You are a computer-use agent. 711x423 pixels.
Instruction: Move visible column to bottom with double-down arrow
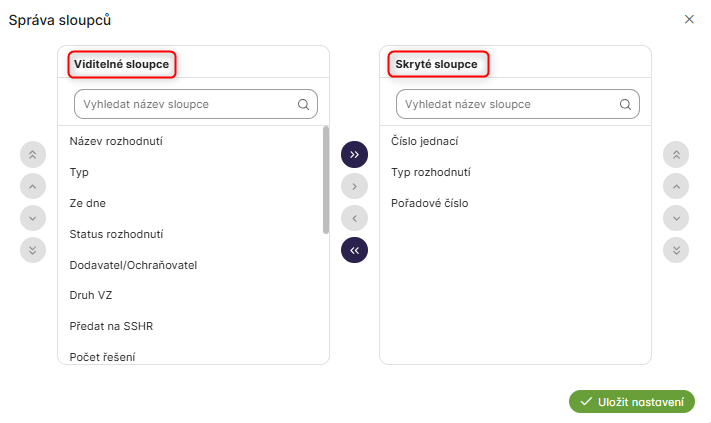[33, 250]
